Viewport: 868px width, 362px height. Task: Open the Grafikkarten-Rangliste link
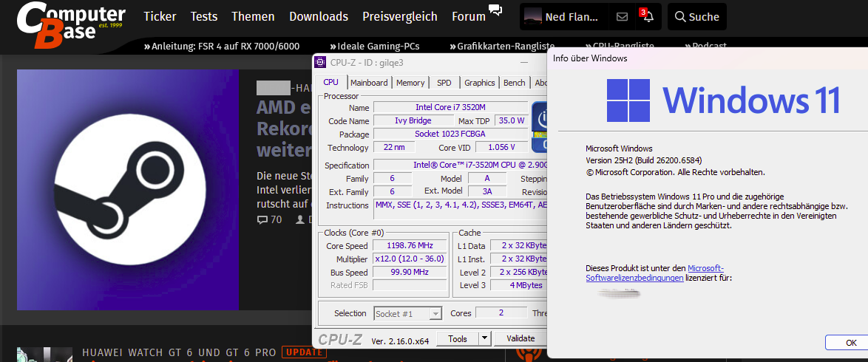tap(502, 47)
